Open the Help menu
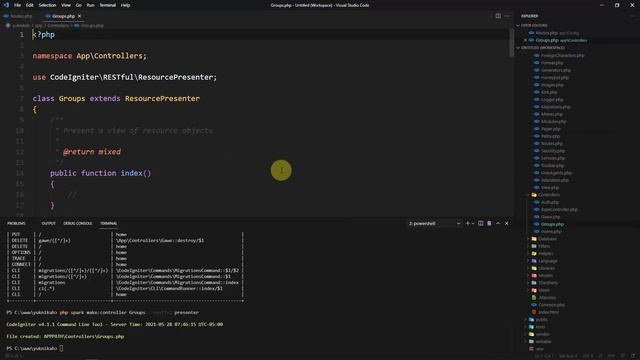 click(125, 5)
